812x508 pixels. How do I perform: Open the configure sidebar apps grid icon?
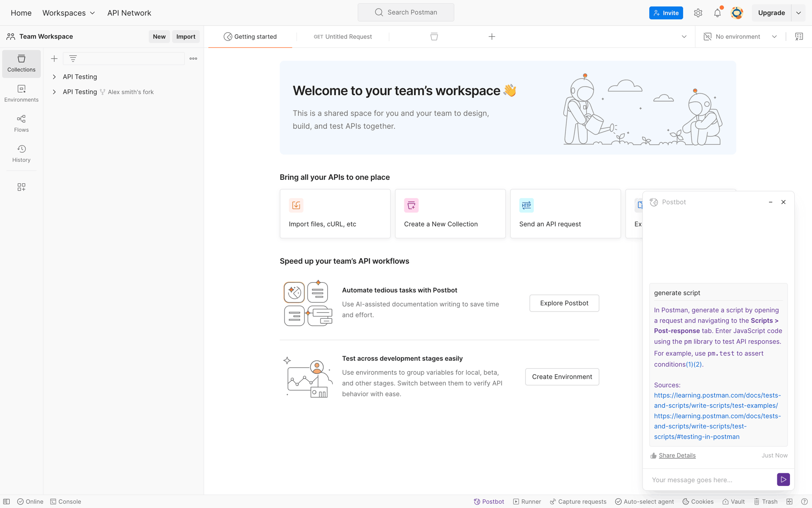[x=21, y=187]
